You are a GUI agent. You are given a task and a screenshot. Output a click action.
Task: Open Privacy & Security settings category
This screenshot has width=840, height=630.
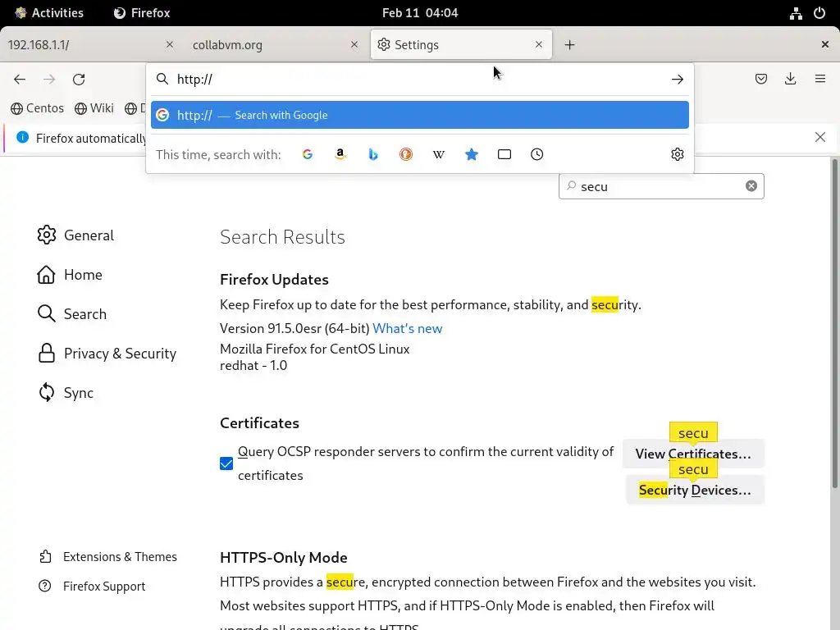point(107,354)
